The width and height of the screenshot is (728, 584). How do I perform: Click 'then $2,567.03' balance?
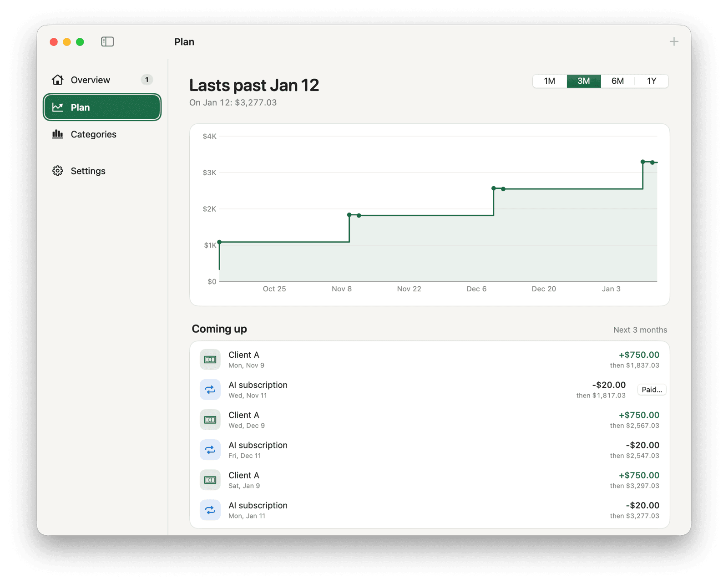[x=634, y=426]
